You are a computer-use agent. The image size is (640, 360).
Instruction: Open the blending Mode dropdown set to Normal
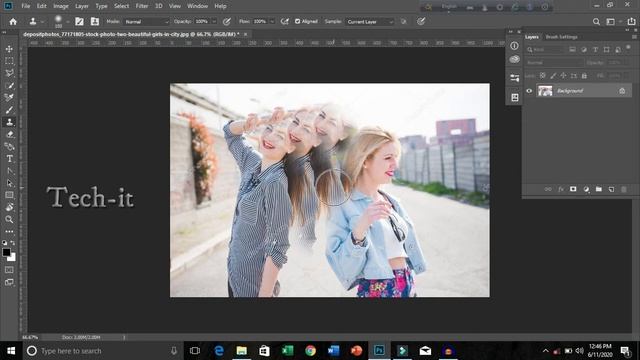coord(146,22)
